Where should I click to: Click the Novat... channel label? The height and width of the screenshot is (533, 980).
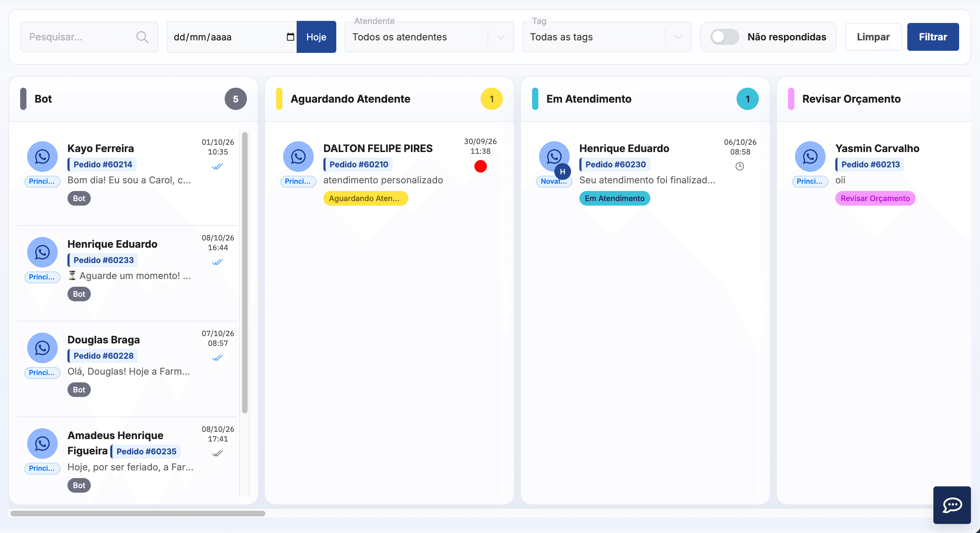point(554,182)
